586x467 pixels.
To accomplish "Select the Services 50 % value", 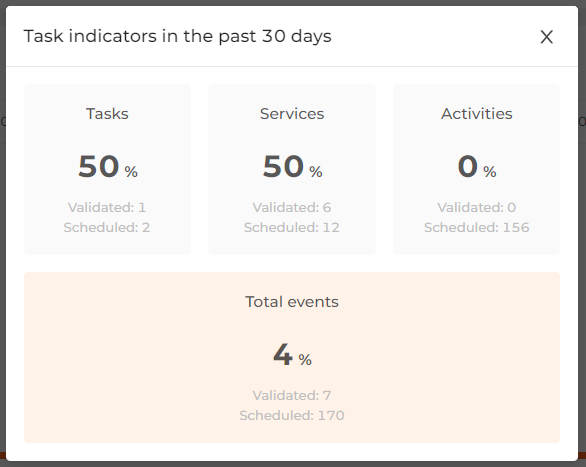I will (x=292, y=167).
